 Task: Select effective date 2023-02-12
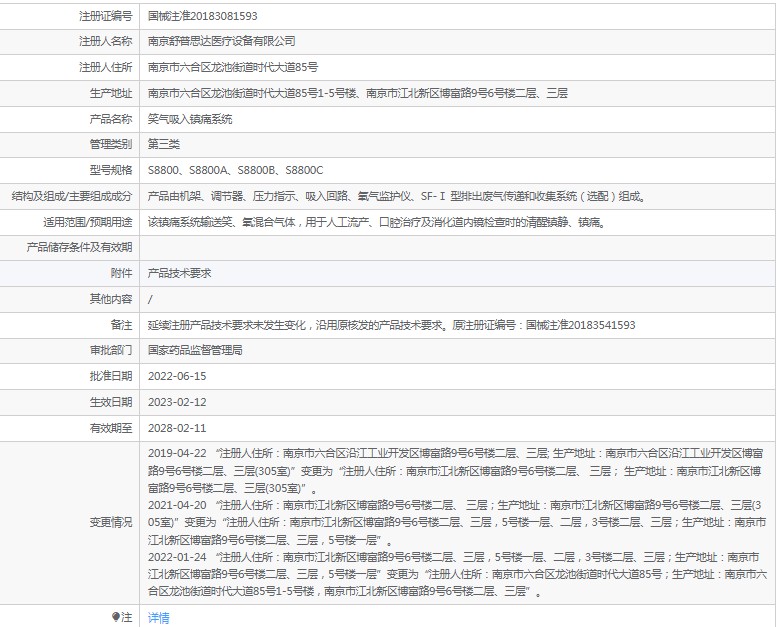pyautogui.click(x=177, y=402)
